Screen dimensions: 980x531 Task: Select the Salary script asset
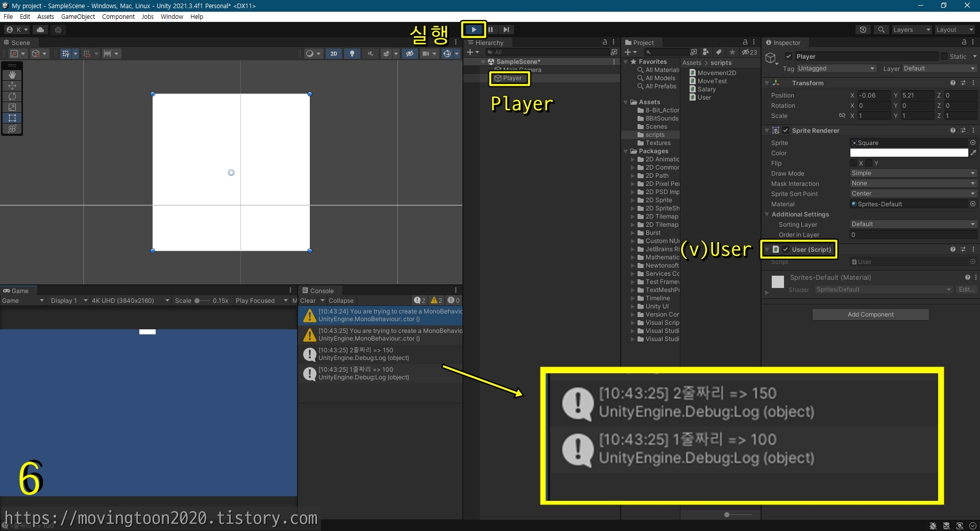(x=702, y=89)
